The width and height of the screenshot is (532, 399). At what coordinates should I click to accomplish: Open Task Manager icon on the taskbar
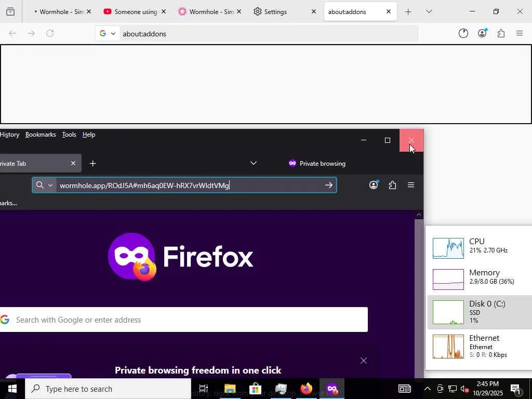pyautogui.click(x=281, y=389)
